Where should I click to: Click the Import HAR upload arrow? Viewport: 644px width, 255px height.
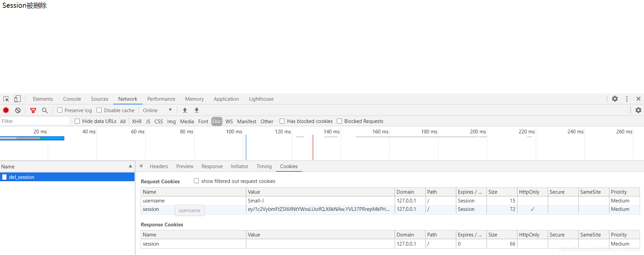(x=185, y=110)
